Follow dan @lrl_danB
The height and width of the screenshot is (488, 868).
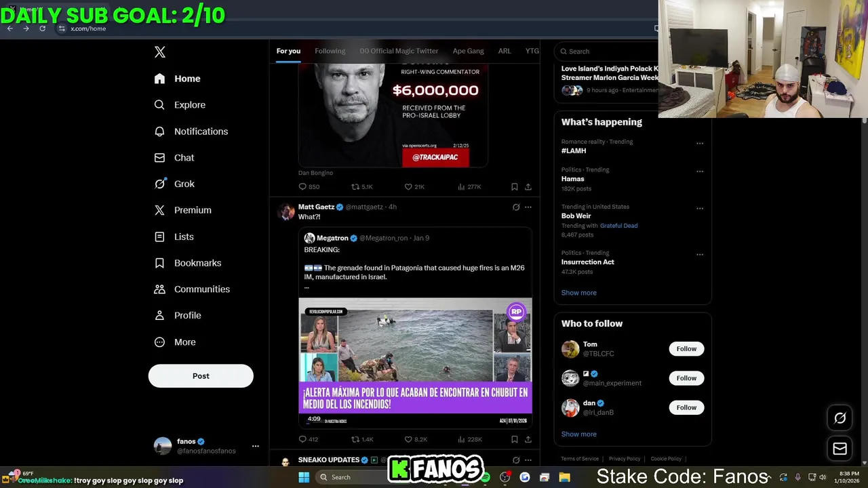coord(686,407)
